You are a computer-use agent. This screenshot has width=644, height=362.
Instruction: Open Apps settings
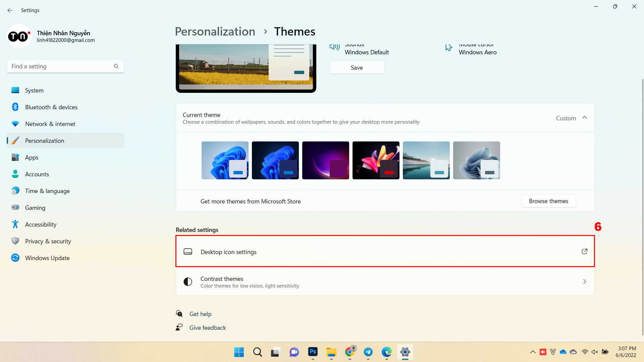(65, 158)
